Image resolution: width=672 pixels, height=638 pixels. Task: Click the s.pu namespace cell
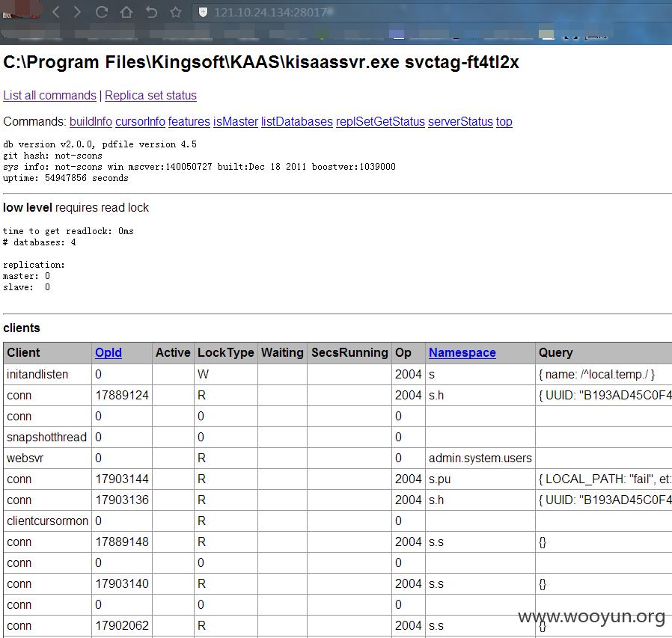pyautogui.click(x=480, y=479)
